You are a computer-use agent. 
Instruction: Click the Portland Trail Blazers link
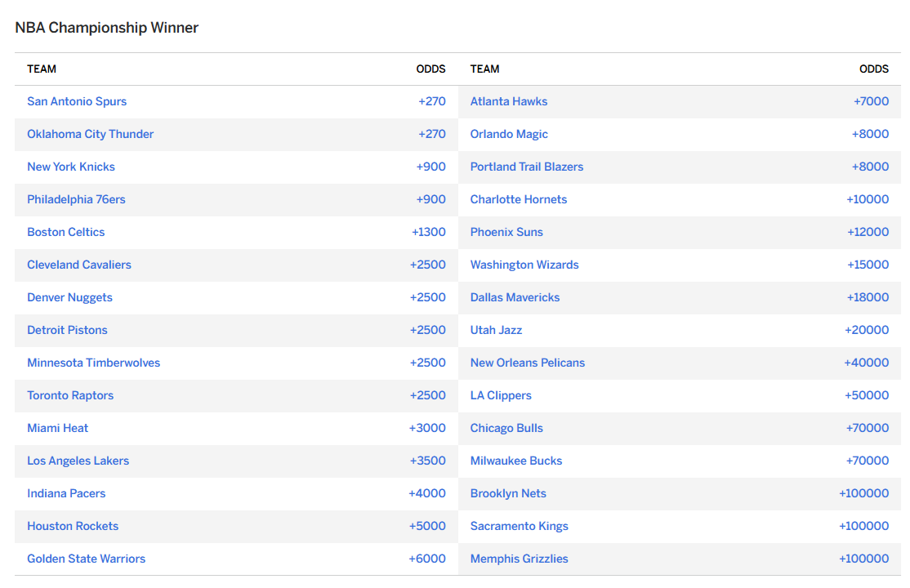(x=526, y=167)
